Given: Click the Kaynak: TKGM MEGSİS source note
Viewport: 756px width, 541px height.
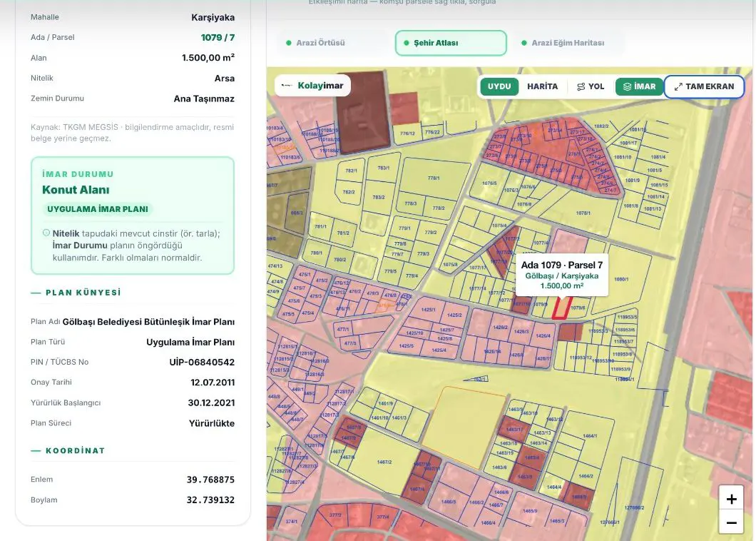Looking at the screenshot, I should coord(132,133).
